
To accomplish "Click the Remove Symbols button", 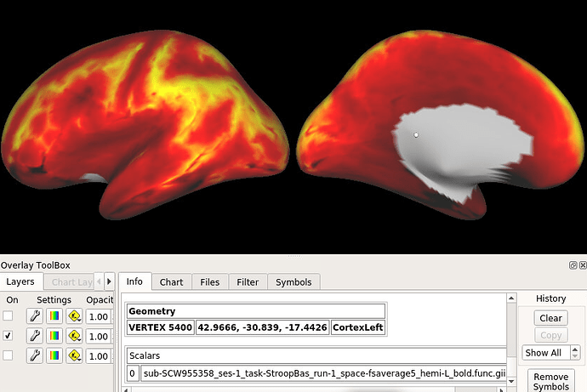I will (x=550, y=382).
